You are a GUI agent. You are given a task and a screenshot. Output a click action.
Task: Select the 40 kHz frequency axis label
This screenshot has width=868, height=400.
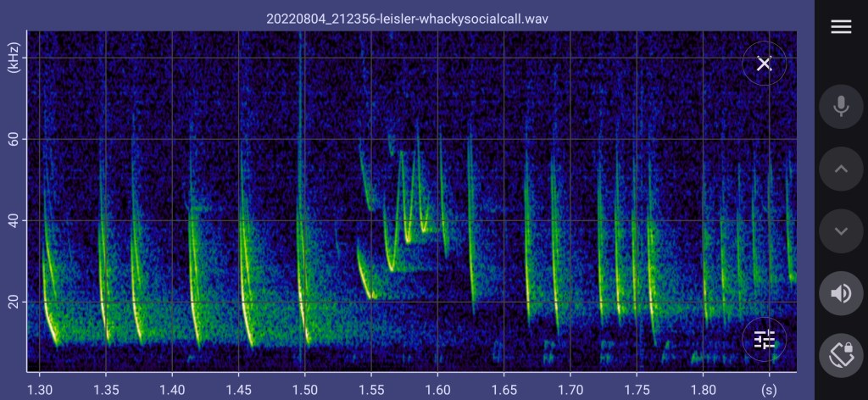14,220
